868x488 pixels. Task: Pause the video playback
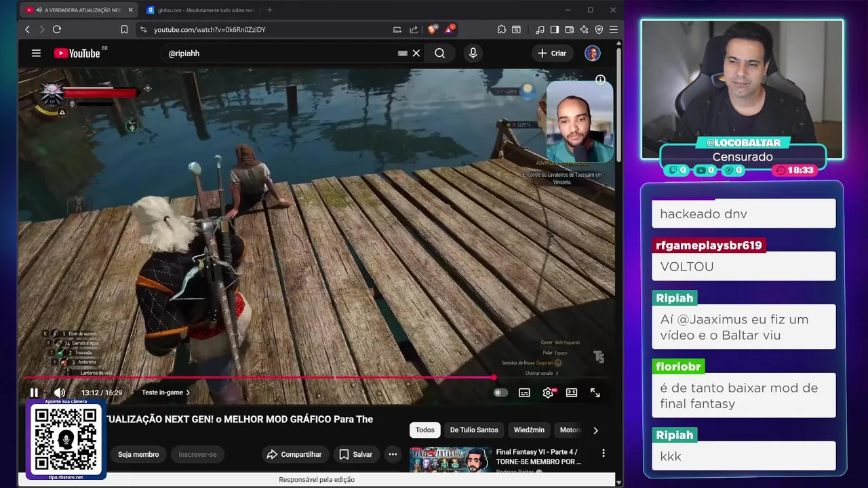pos(34,392)
